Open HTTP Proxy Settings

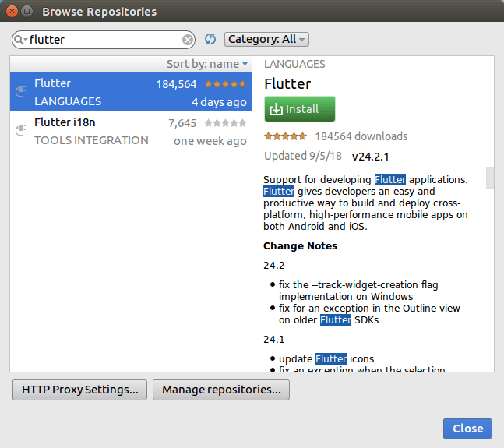[79, 390]
